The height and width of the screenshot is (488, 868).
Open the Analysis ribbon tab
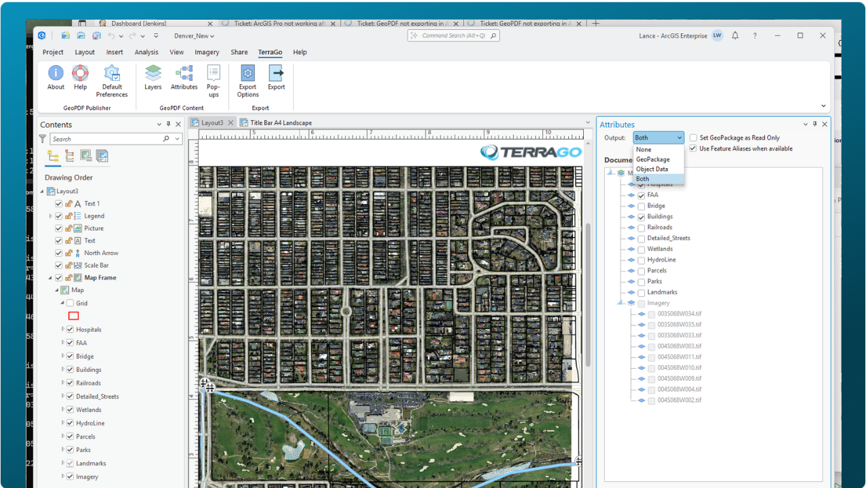(146, 52)
